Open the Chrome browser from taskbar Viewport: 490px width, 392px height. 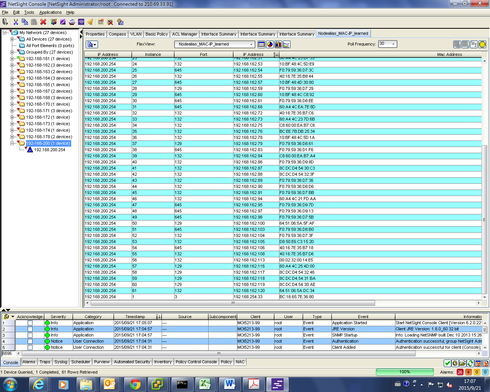coord(135,384)
